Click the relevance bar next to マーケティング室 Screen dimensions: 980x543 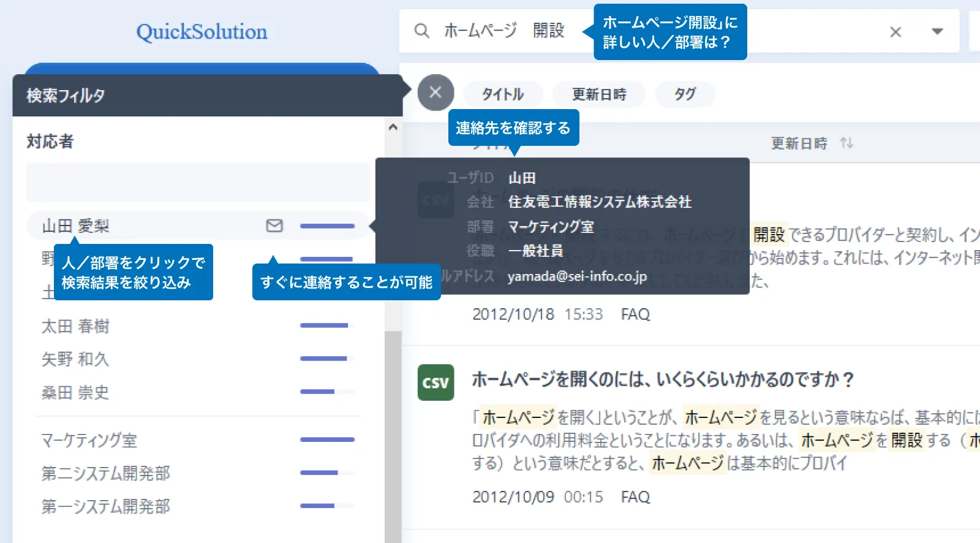coord(327,439)
